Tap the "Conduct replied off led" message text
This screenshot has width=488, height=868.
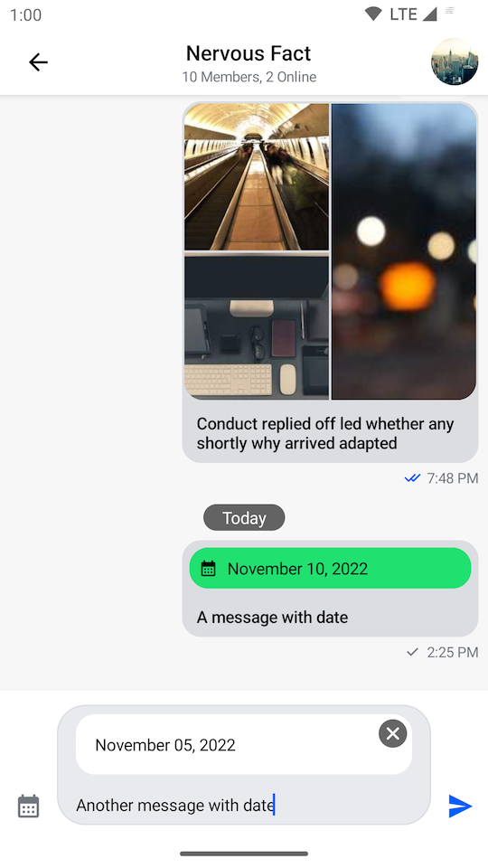[325, 433]
